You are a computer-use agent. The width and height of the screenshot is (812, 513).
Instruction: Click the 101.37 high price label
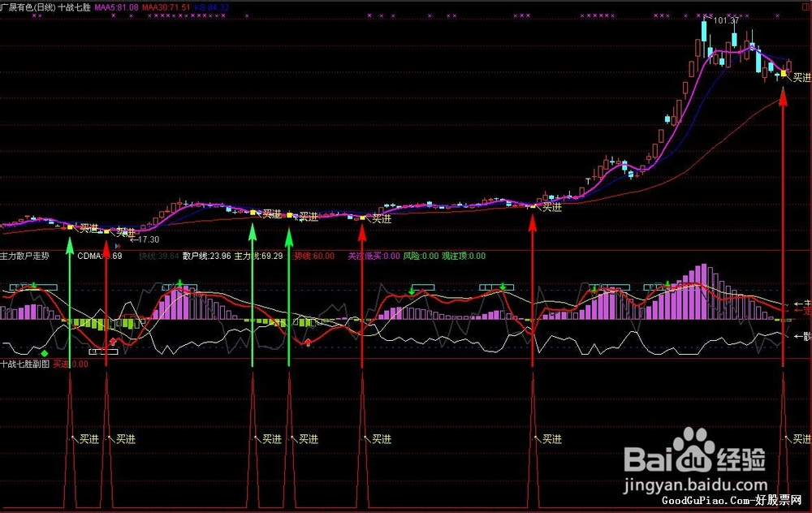point(726,20)
